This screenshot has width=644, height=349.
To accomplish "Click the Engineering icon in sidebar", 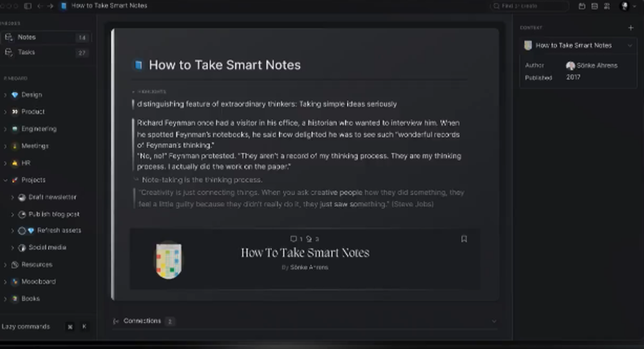I will click(x=15, y=129).
